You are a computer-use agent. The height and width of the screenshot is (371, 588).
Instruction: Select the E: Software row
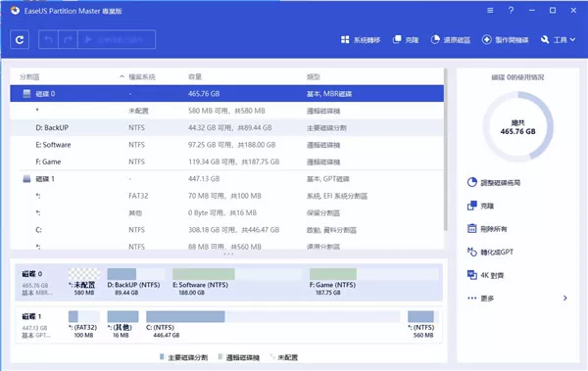(x=227, y=145)
